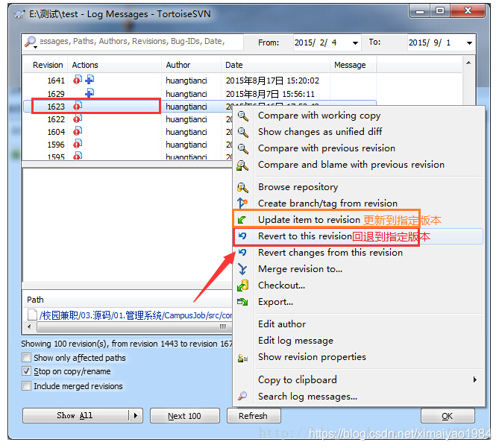Choose Update item to revision
This screenshot has width=499, height=448.
pyautogui.click(x=309, y=219)
